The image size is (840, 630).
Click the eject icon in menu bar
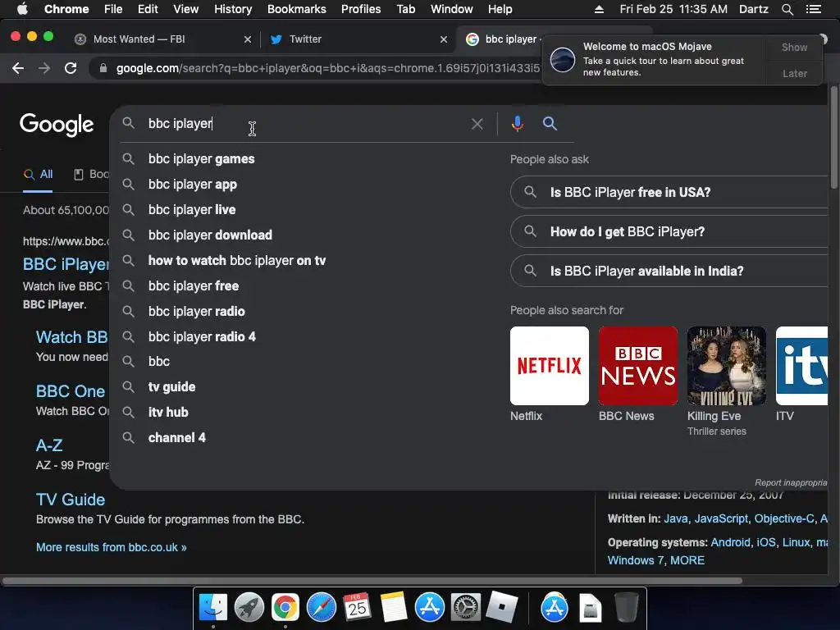tap(599, 9)
